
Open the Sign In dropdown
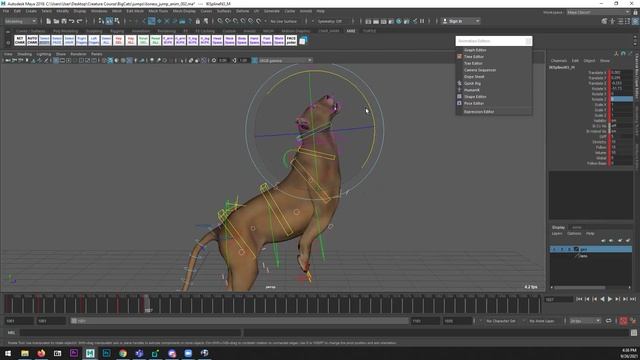click(461, 21)
